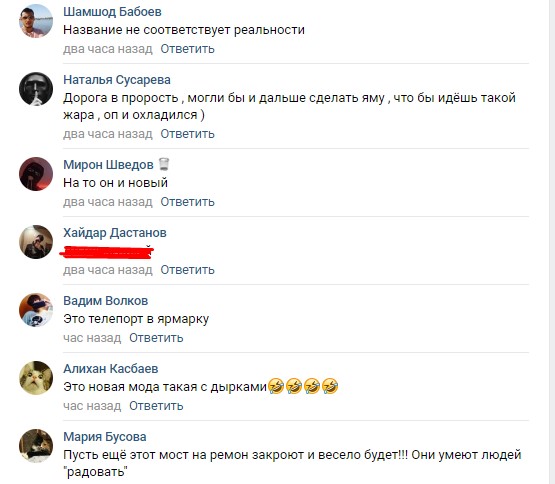
Task: Visit Хайдар Дастанов's name link
Action: tap(115, 233)
